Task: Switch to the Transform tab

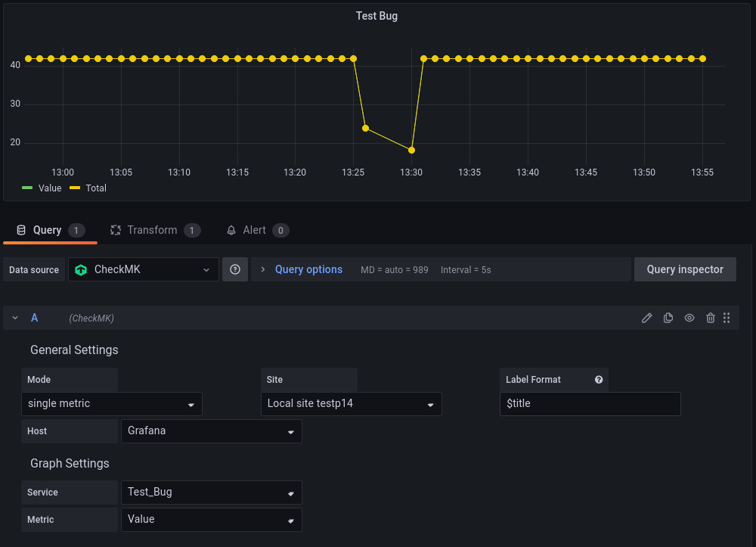Action: click(x=151, y=230)
